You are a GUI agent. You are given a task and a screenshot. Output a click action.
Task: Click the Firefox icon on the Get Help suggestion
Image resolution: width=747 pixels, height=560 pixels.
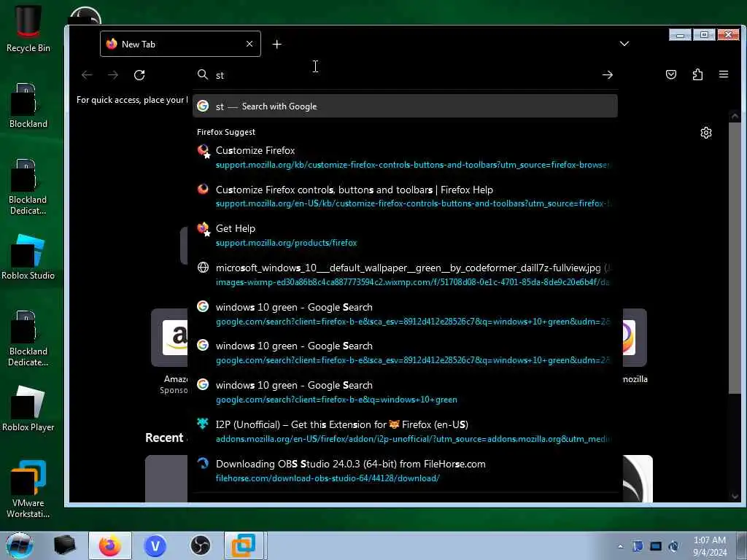click(x=203, y=228)
